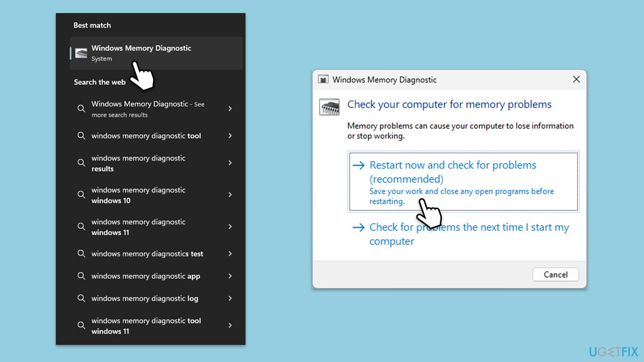Open Windows Memory Diagnostic best match result
Screen dimensions: 644x362
click(156, 53)
